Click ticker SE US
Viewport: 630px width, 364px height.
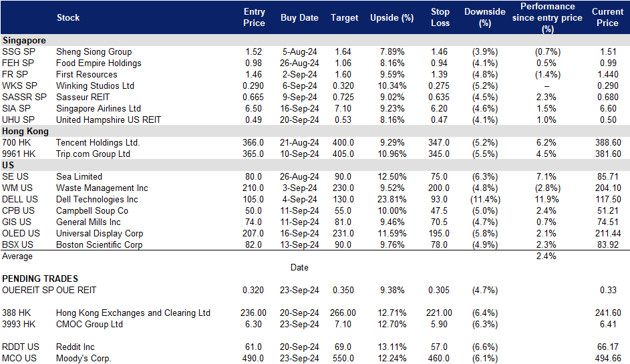coord(15,177)
